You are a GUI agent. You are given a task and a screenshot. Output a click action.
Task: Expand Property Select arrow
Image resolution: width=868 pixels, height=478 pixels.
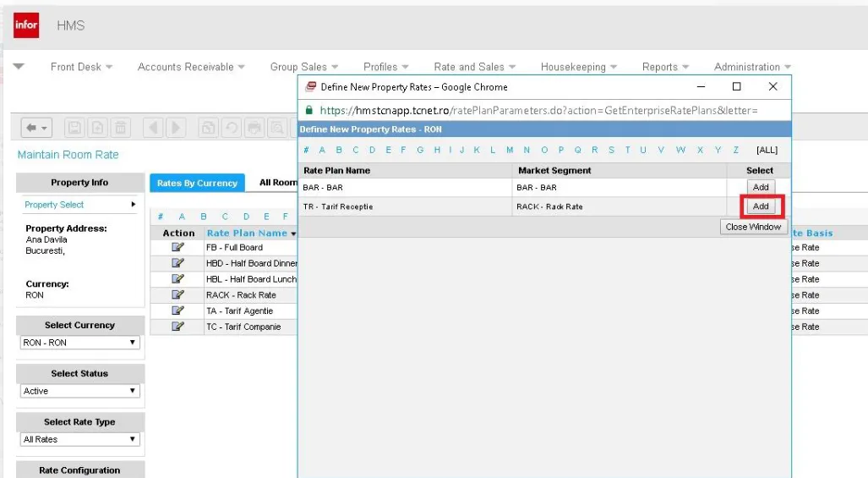click(133, 205)
